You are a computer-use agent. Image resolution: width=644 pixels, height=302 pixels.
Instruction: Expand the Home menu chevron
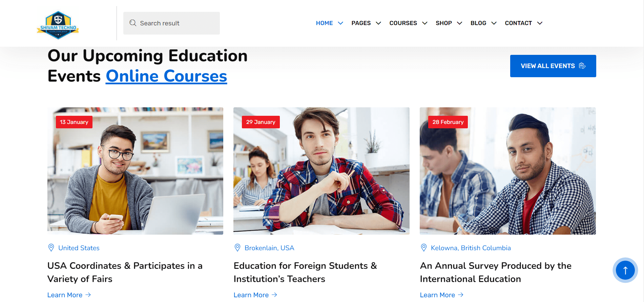(x=340, y=23)
